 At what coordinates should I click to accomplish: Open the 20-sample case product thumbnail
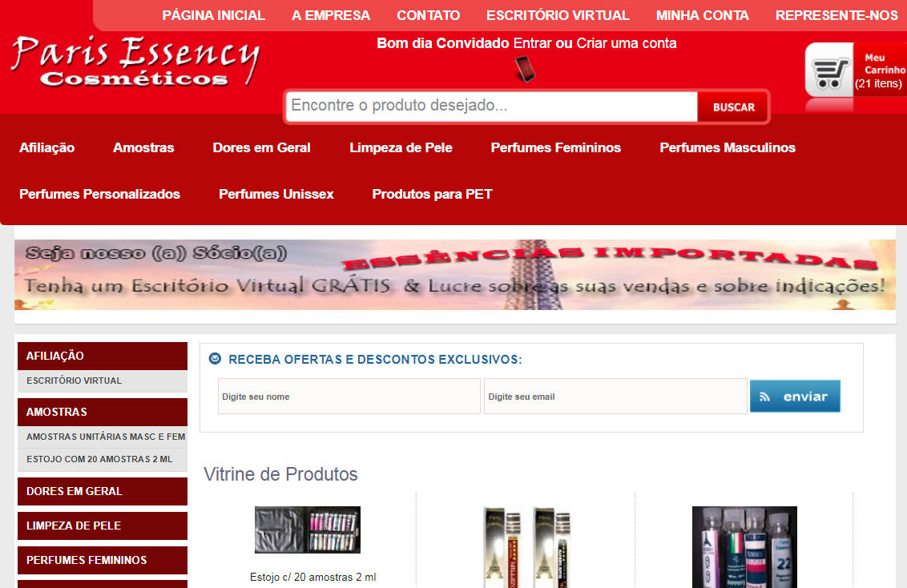pos(307,530)
